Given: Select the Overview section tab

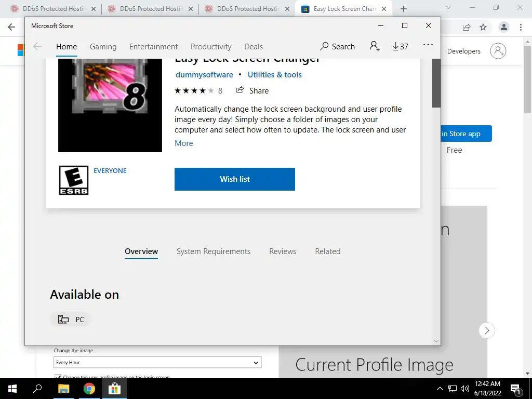Looking at the screenshot, I should tap(141, 251).
